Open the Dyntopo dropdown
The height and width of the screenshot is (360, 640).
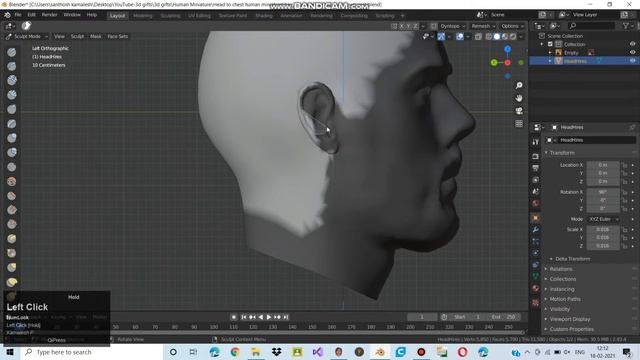(452, 26)
